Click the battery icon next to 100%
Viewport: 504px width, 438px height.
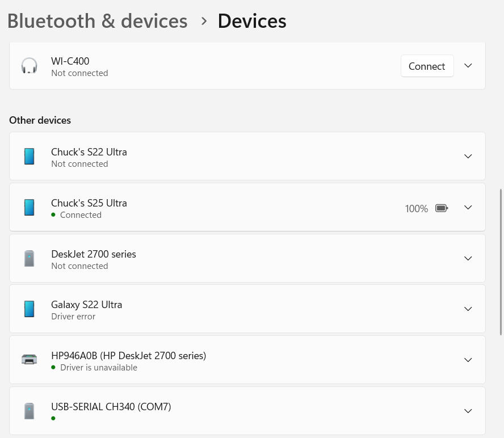(x=442, y=208)
